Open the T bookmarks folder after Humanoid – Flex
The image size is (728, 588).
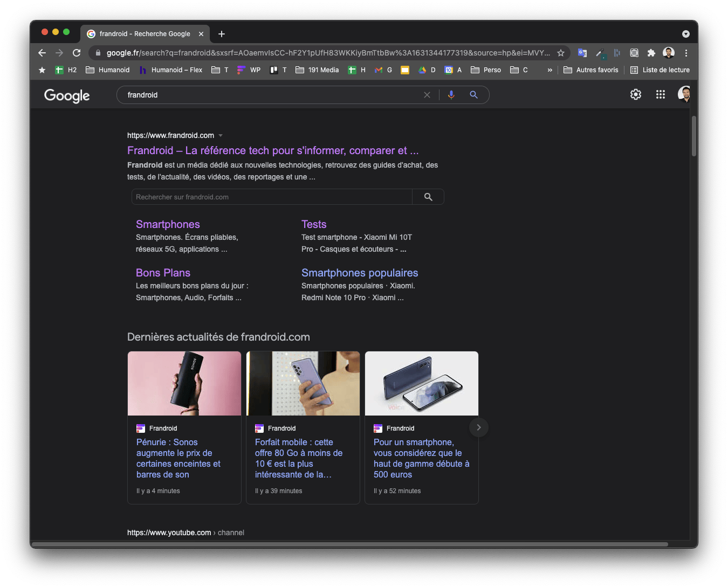point(219,70)
